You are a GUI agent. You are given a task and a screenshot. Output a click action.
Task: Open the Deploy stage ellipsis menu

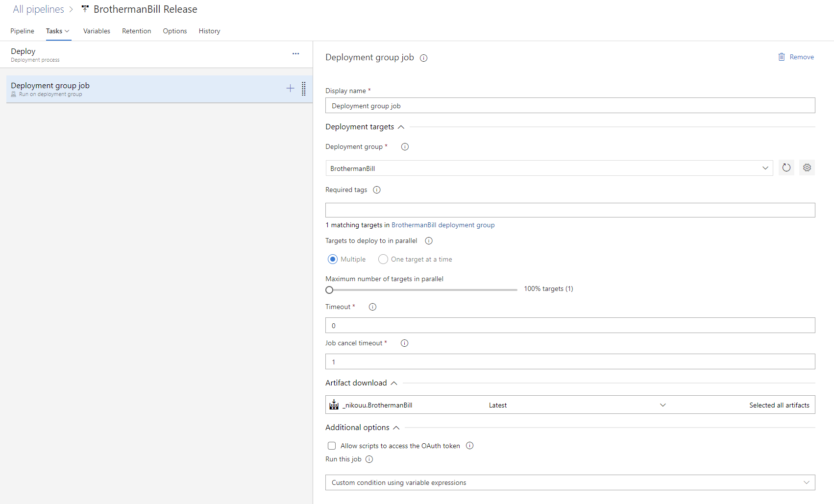(295, 54)
